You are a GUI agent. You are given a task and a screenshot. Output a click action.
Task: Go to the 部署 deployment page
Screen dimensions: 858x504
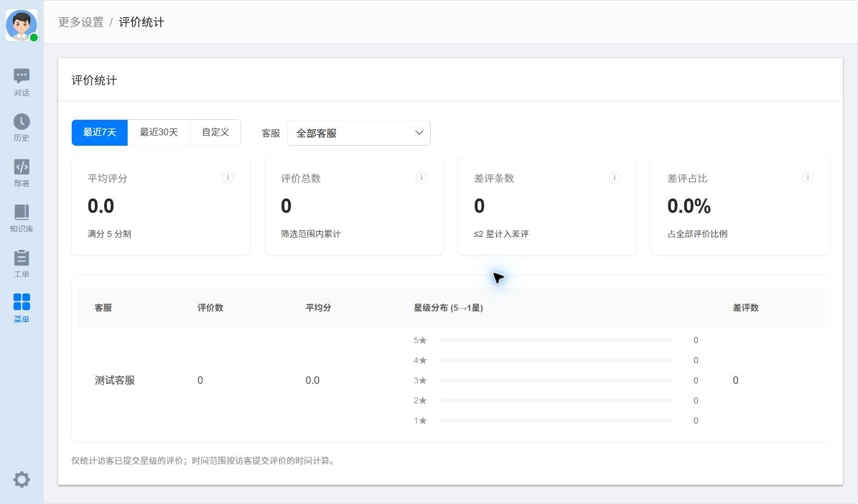tap(22, 174)
